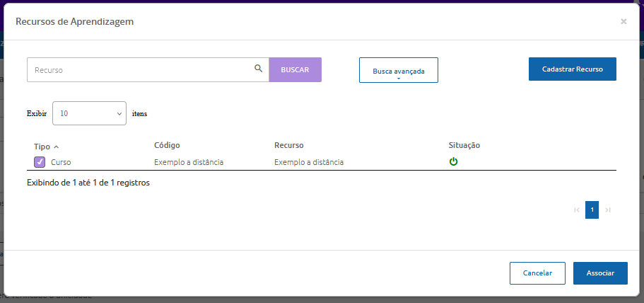644x303 pixels.
Task: Select page 1 in pagination
Action: (592, 210)
